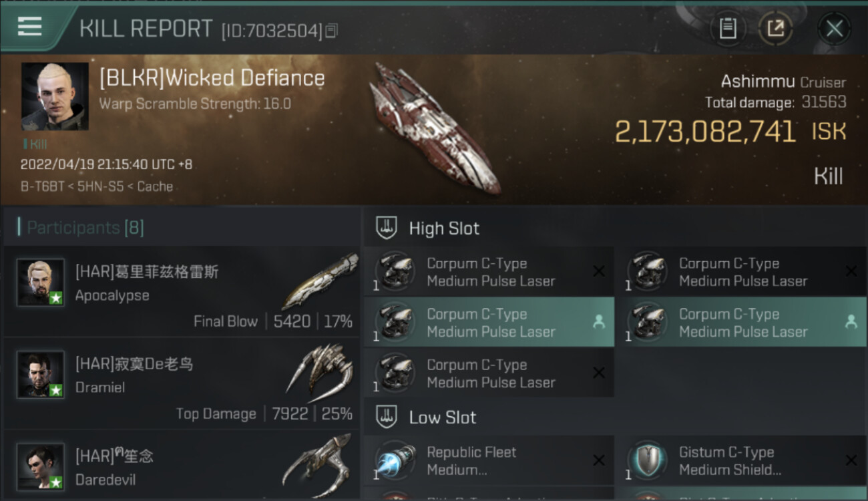View Wicked Defiance's character portrait
The image size is (868, 501).
55,96
